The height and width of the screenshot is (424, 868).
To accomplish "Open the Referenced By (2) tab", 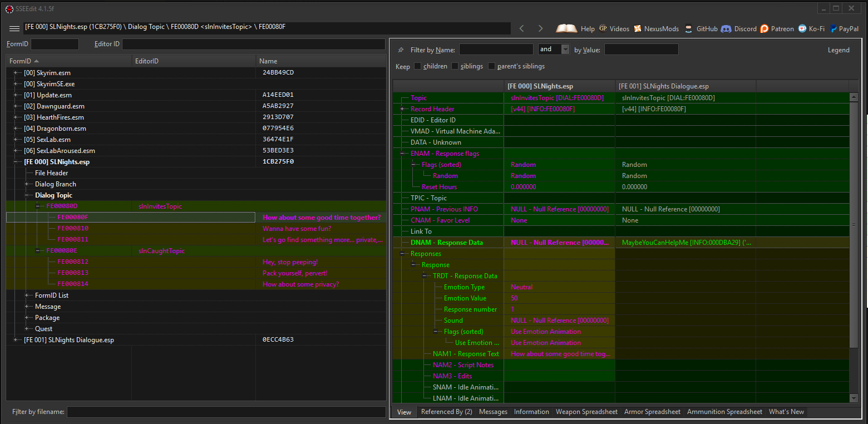I will click(447, 412).
